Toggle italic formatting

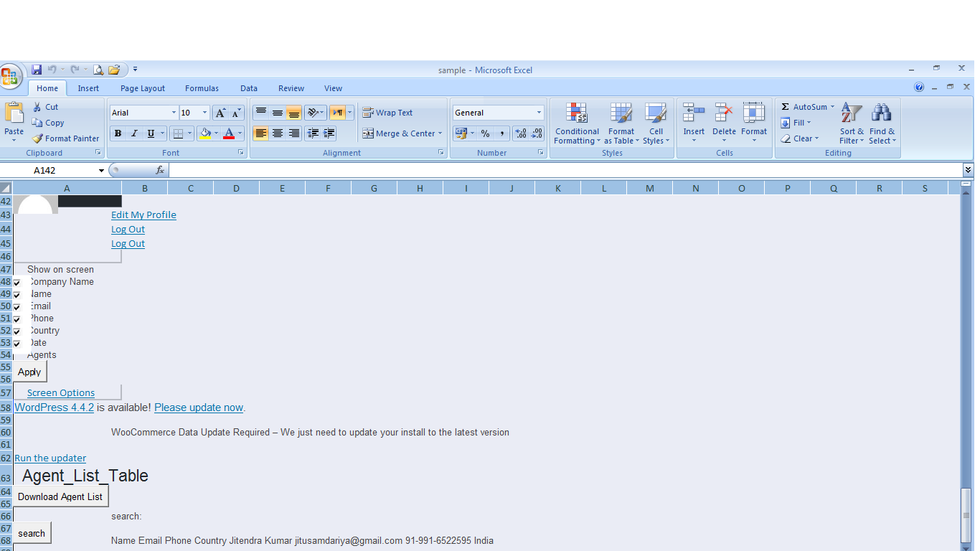tap(133, 133)
